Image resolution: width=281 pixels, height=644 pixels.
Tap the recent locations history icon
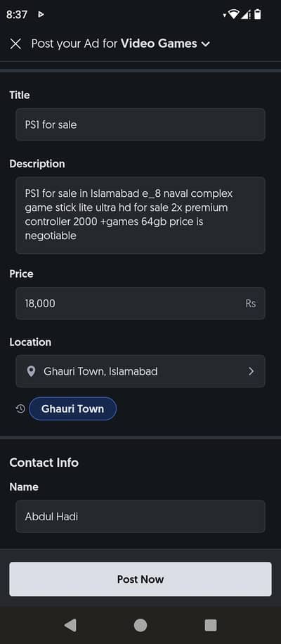pos(20,408)
